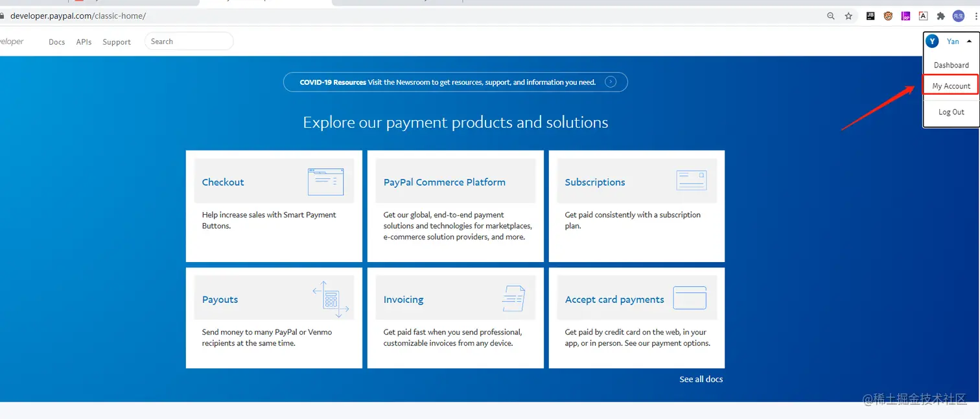Open the COVID-19 Resources banner link
Image resolution: width=980 pixels, height=419 pixels.
[x=455, y=82]
